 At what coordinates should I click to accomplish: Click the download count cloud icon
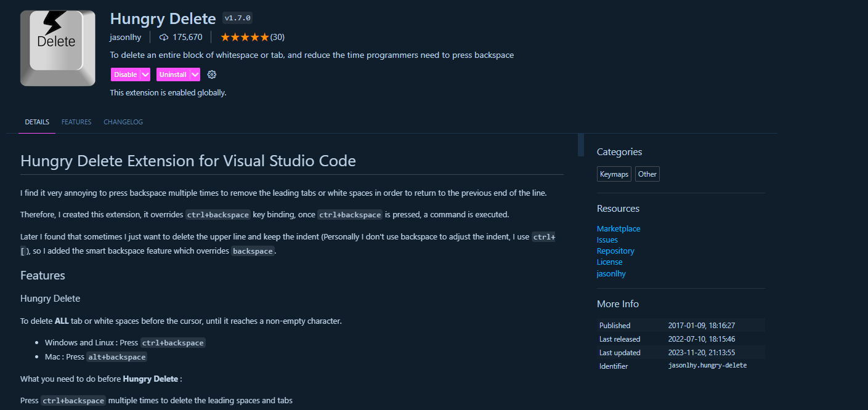(x=163, y=37)
